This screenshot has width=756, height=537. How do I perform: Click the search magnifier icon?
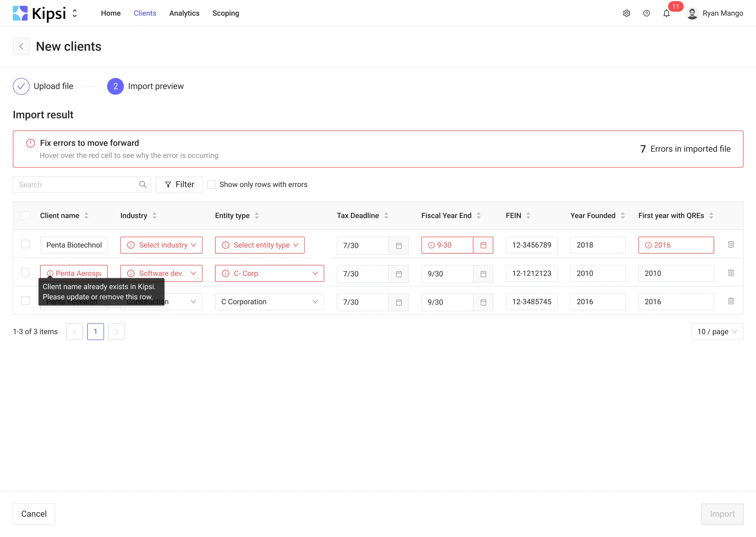click(143, 184)
